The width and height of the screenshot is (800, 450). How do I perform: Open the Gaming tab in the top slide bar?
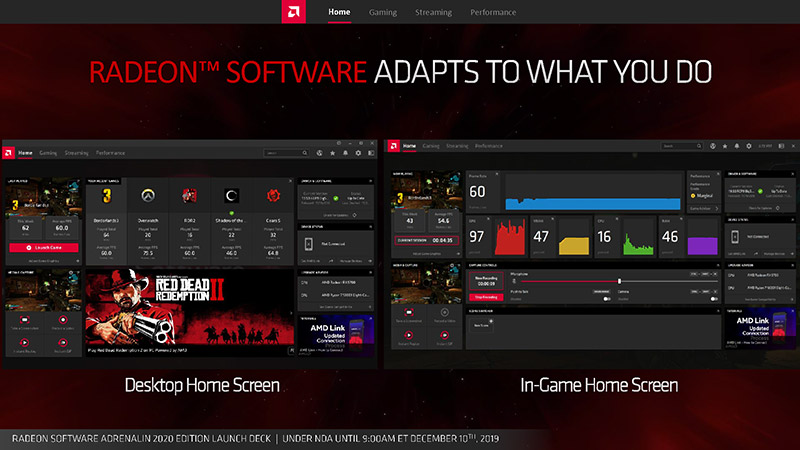tap(383, 12)
